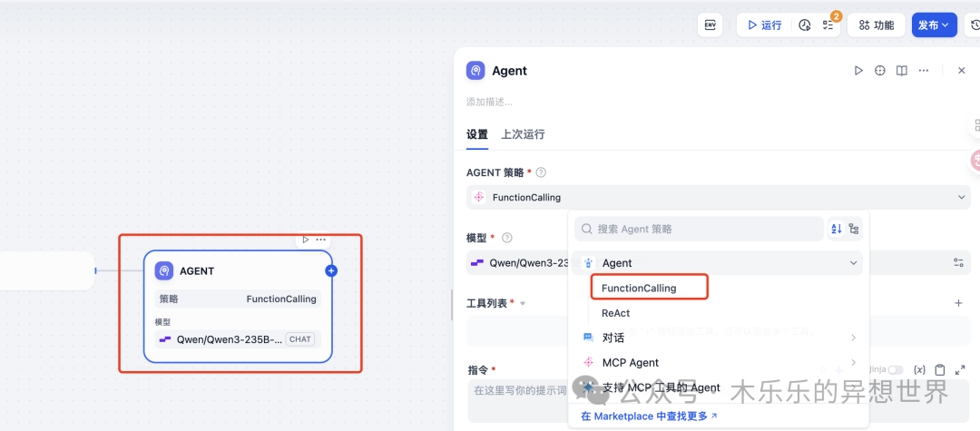Open 在 Marketplace 中查找更多 link
Screen dimensions: 980x431
[650, 416]
